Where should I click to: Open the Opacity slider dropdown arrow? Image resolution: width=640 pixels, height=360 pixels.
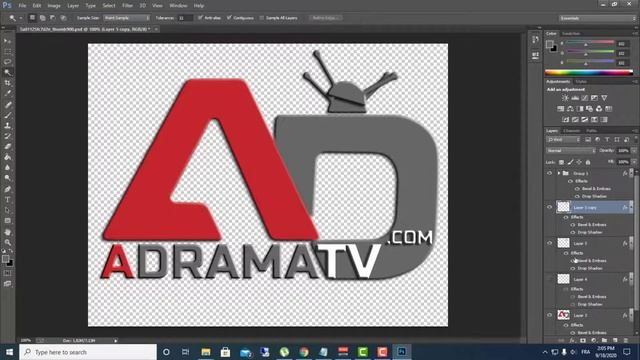pyautogui.click(x=633, y=151)
